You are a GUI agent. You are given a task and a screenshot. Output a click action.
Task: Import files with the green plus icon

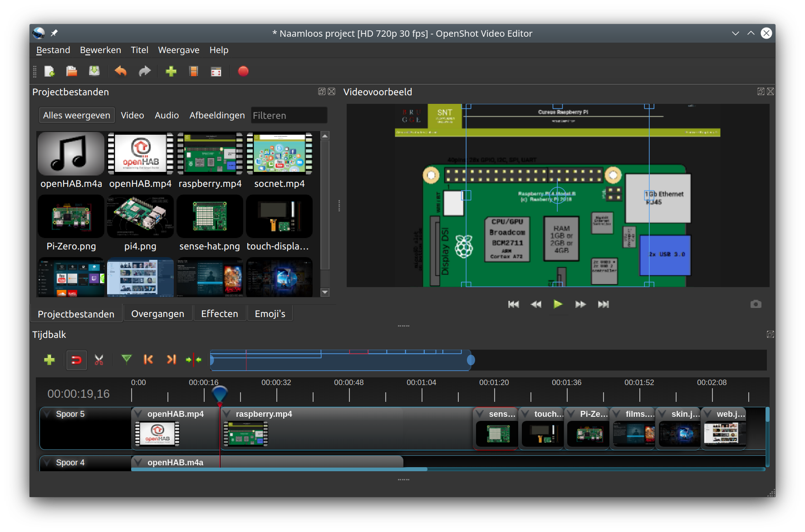coord(171,71)
